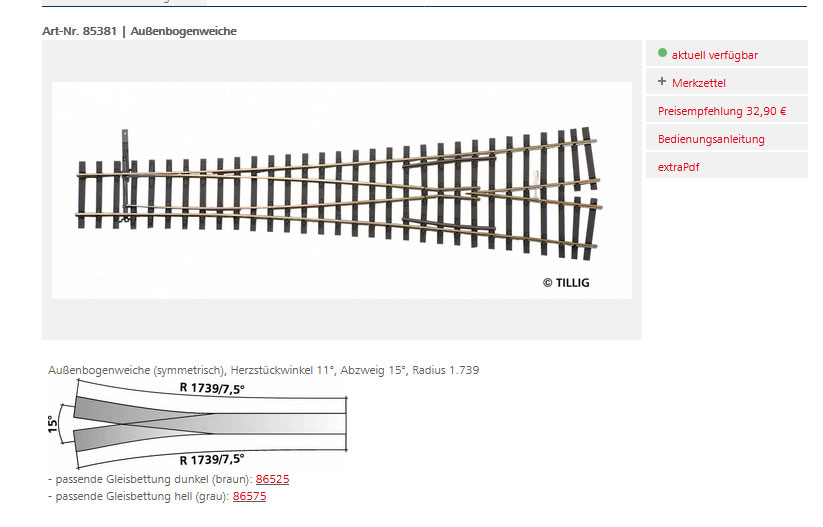Click the © TILLIG watermark on photo

(x=566, y=283)
